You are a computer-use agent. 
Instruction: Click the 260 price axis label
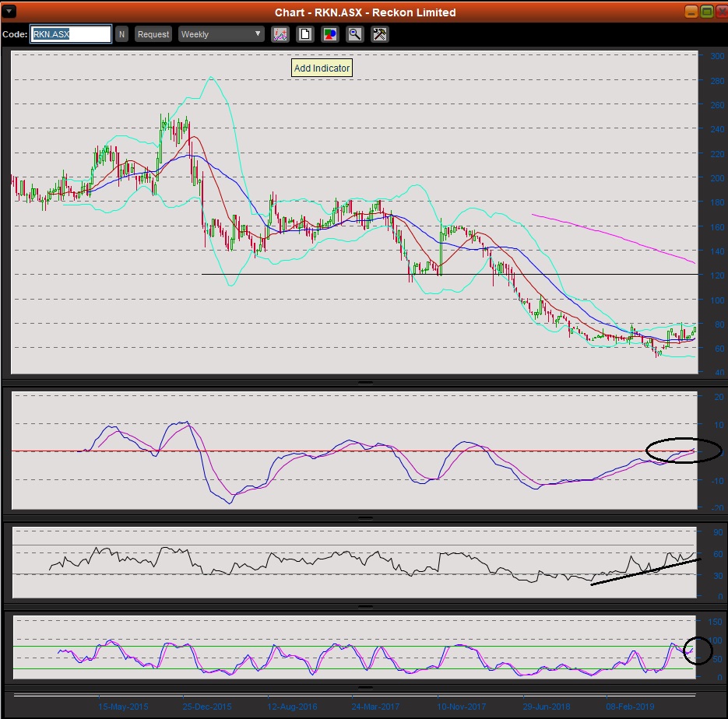point(717,105)
